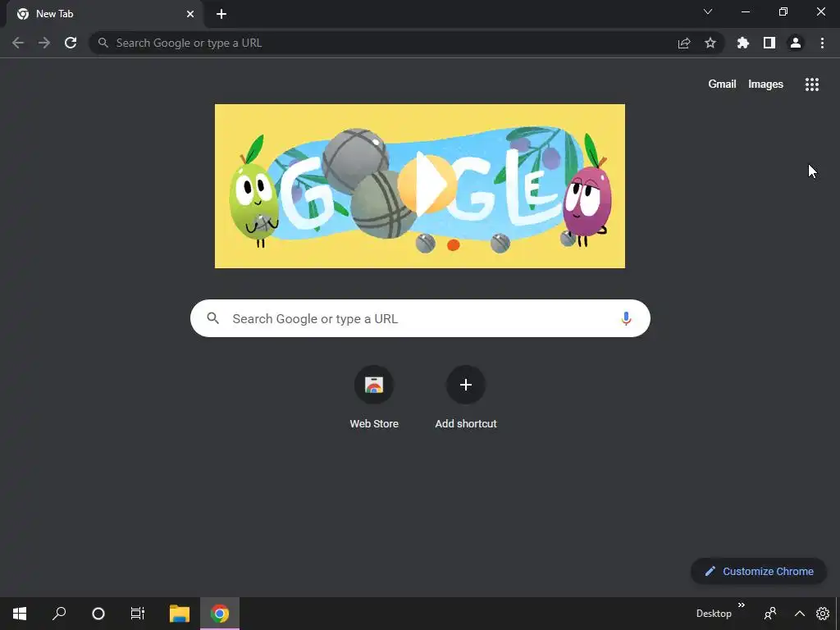Open the People icon in the taskbar
Viewport: 840px width, 630px height.
[770, 614]
